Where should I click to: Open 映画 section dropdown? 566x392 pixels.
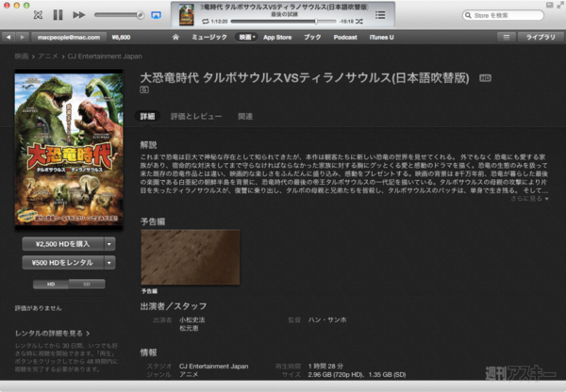(246, 37)
